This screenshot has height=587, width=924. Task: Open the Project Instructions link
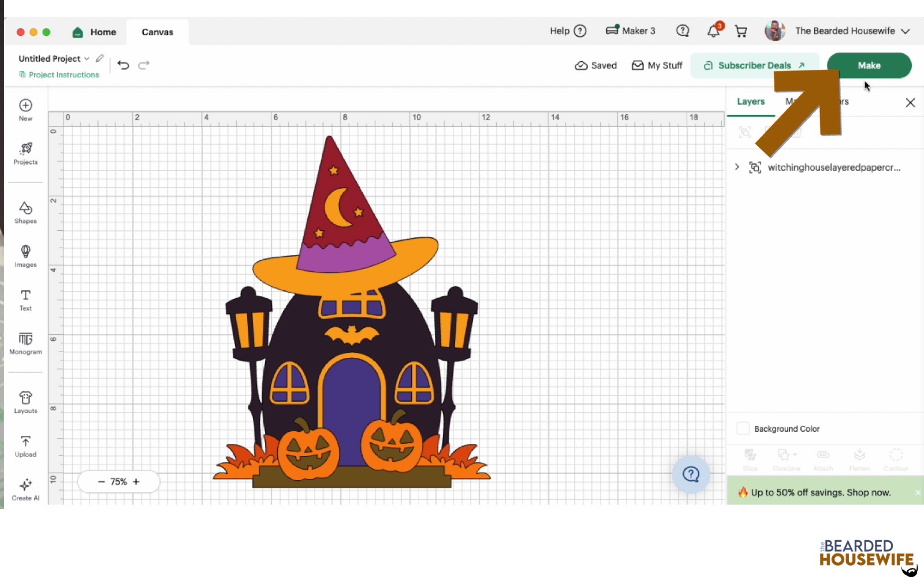pyautogui.click(x=59, y=74)
